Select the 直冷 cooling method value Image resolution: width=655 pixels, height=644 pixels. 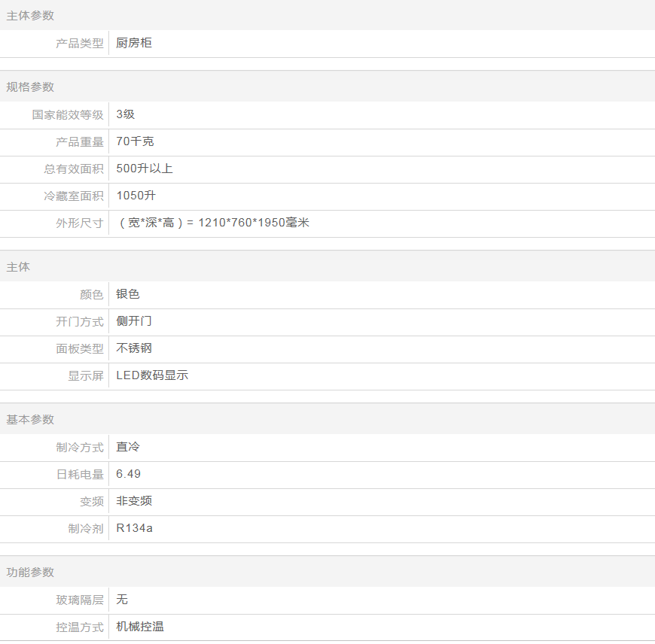pos(128,447)
